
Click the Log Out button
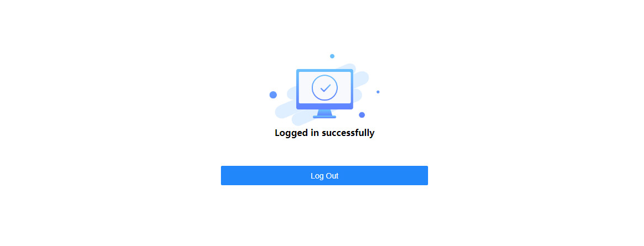tap(324, 175)
